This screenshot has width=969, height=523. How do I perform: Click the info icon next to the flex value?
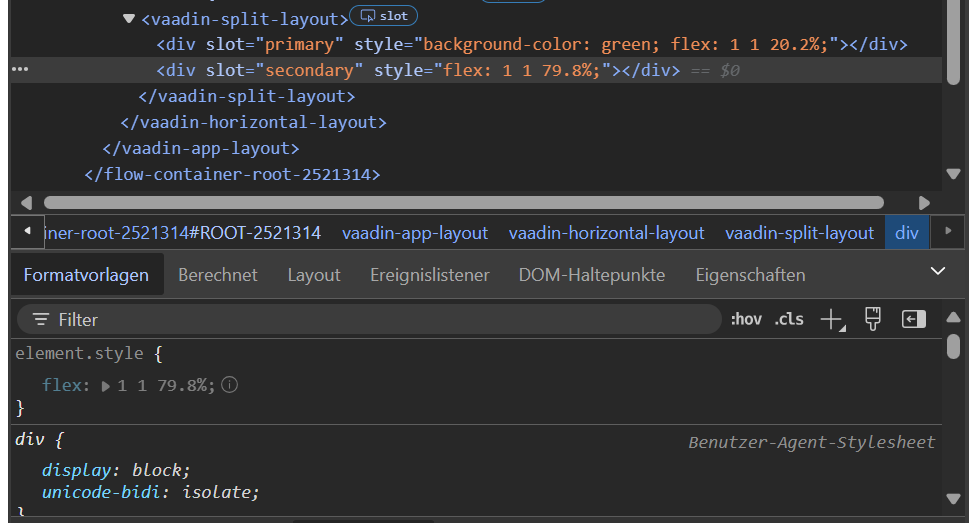pyautogui.click(x=230, y=385)
